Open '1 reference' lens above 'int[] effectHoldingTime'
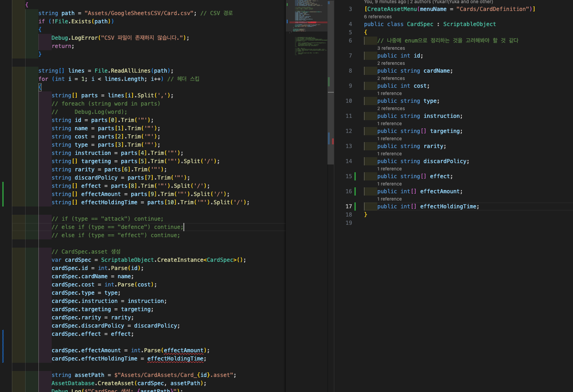The height and width of the screenshot is (392, 573). 390,199
